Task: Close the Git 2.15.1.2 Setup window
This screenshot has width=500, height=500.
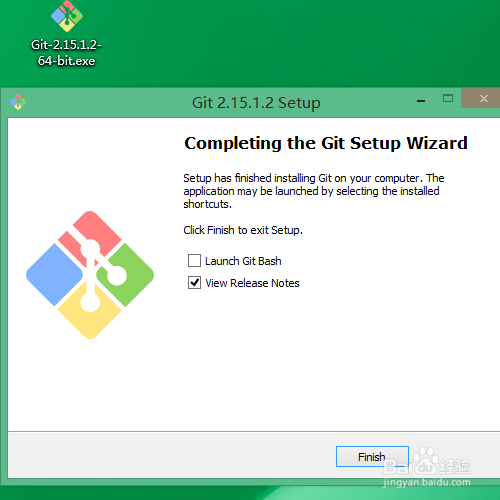Action: coord(483,98)
